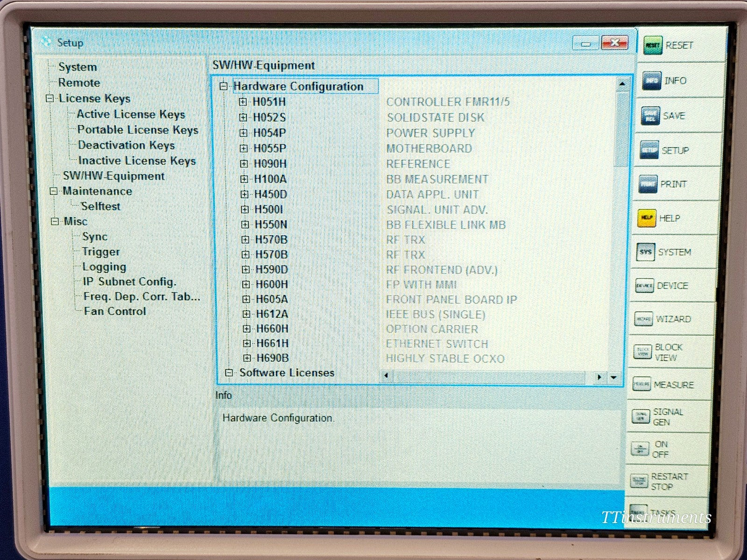Click the RESET softkey icon

click(654, 45)
